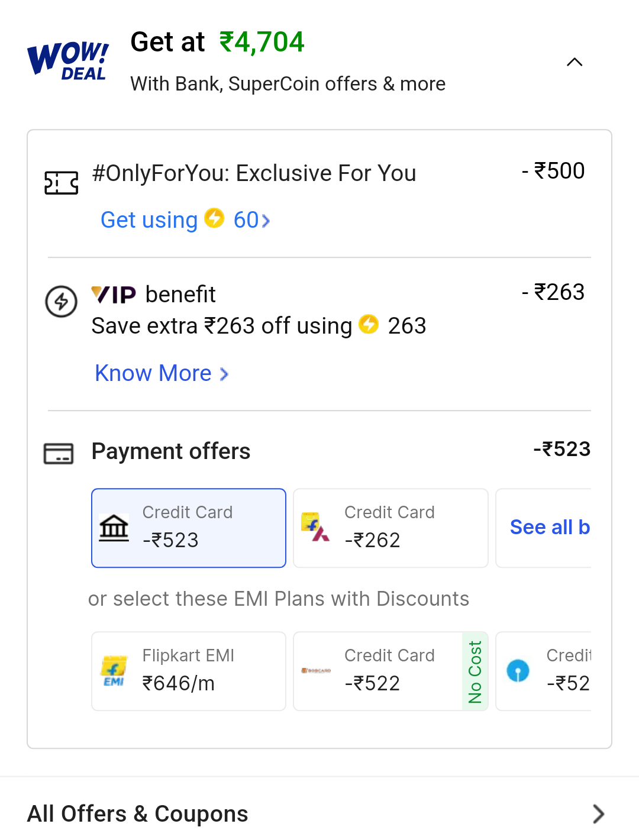Tap Get using 60 SuperCoins link

click(185, 220)
